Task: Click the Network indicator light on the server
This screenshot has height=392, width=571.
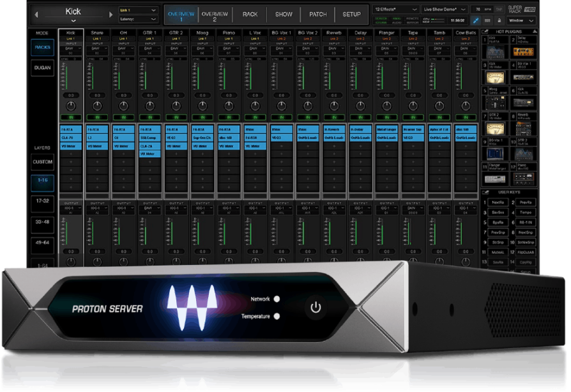Action: pyautogui.click(x=277, y=299)
